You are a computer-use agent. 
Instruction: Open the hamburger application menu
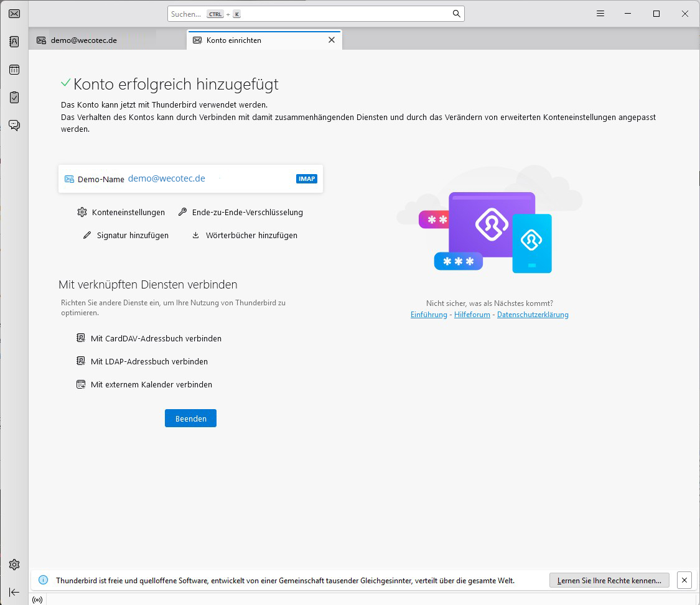tap(600, 14)
